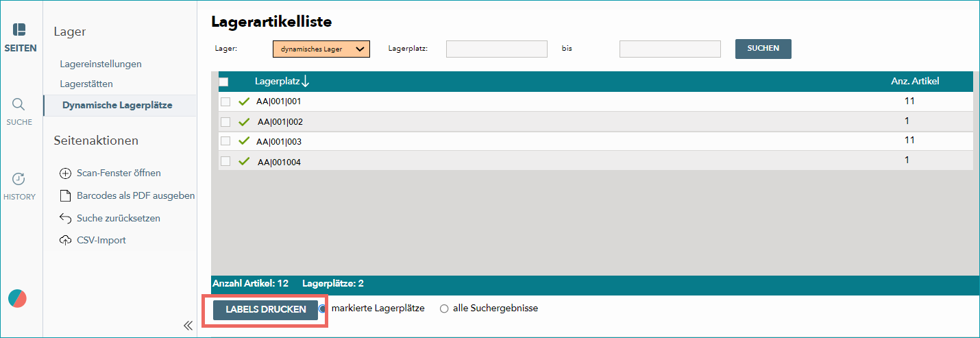Click the Seitenaktionen sidebar heading
980x338 pixels.
coord(96,141)
